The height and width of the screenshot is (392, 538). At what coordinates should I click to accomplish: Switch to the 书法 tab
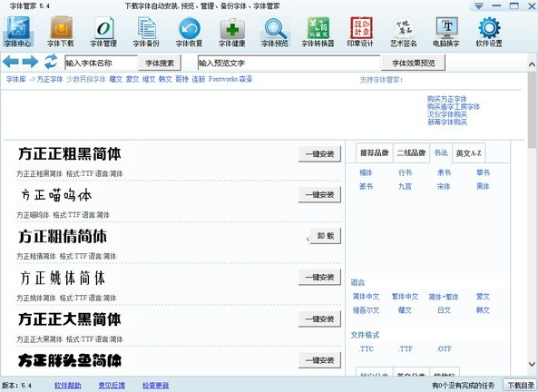click(441, 153)
